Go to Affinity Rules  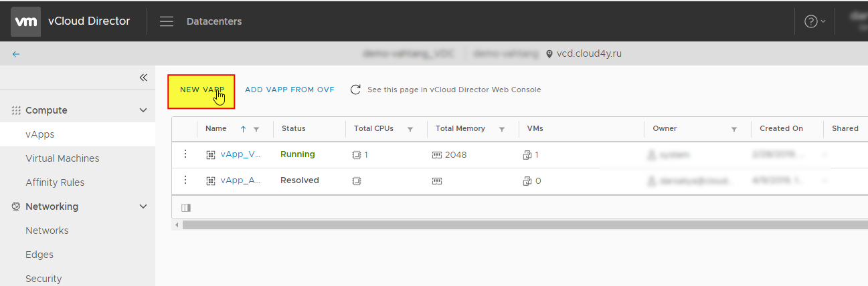pos(55,182)
